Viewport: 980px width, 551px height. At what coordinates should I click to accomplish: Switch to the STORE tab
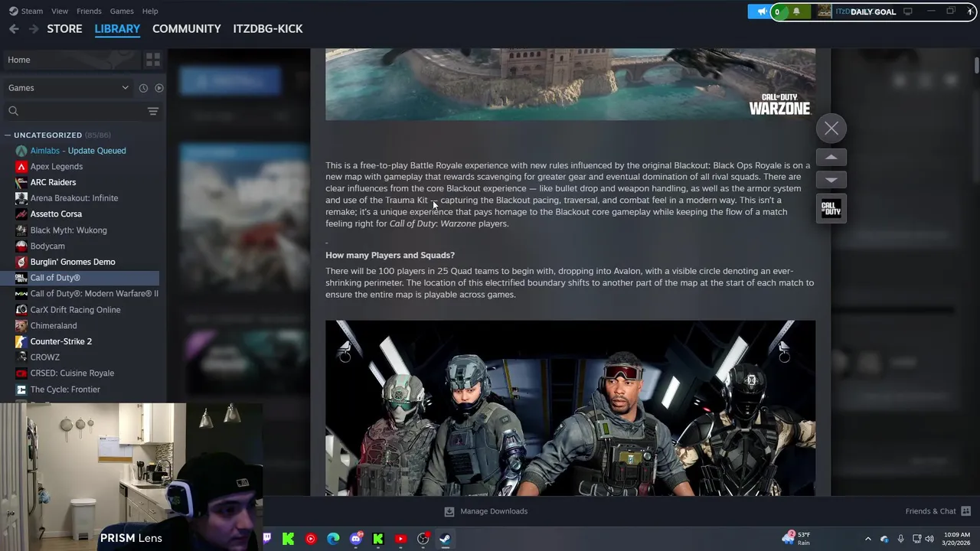(x=64, y=28)
